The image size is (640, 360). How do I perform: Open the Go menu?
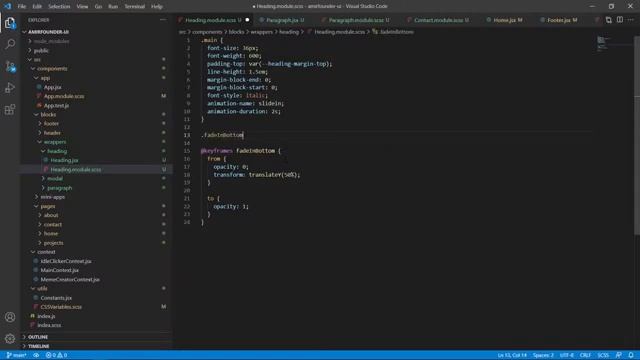(x=98, y=7)
